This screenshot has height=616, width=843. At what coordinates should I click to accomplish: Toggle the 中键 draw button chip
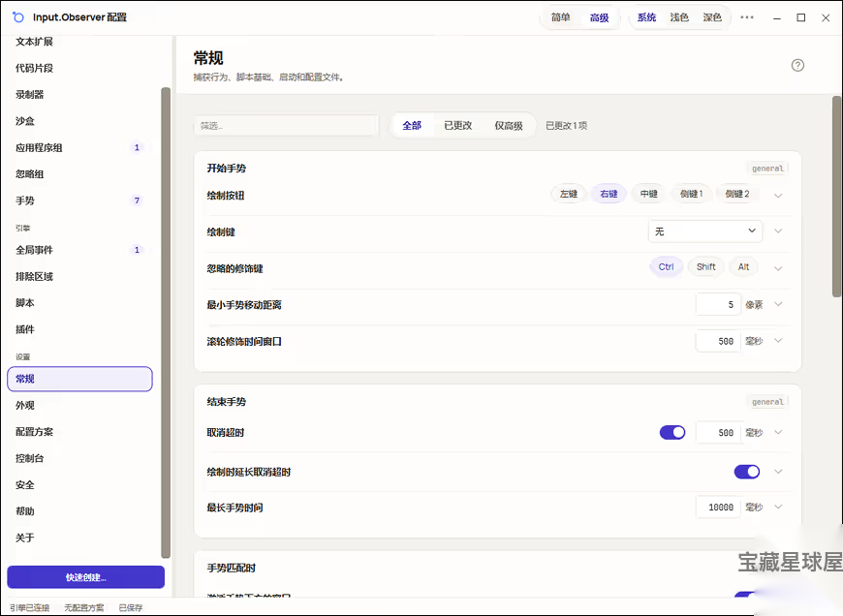pyautogui.click(x=649, y=194)
